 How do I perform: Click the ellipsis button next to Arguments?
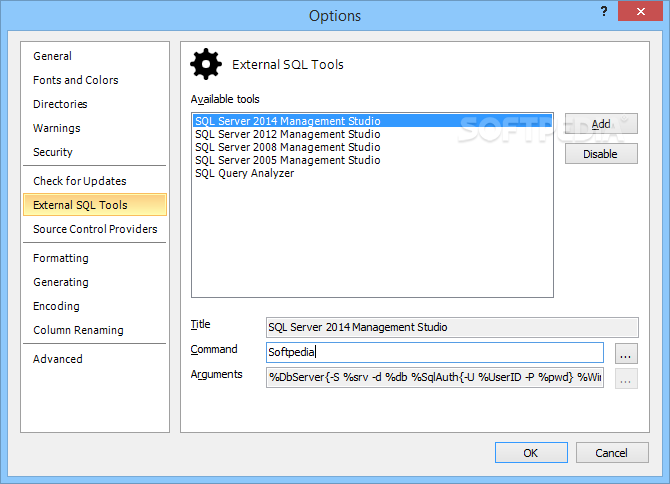(626, 378)
